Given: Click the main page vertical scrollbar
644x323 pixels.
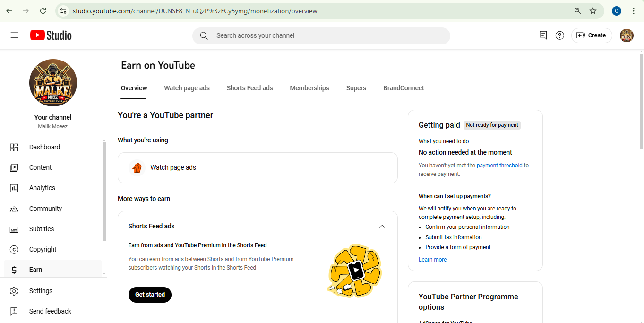Looking at the screenshot, I should click(641, 102).
